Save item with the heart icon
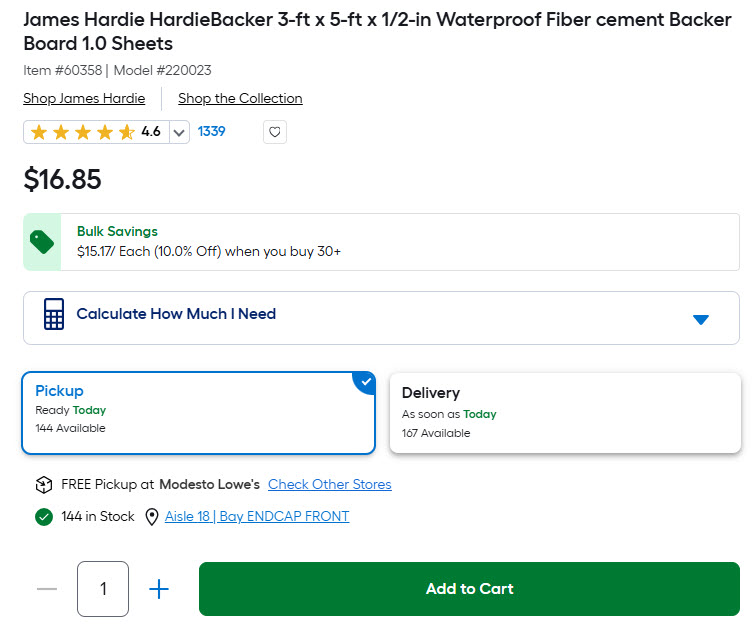 [x=275, y=132]
